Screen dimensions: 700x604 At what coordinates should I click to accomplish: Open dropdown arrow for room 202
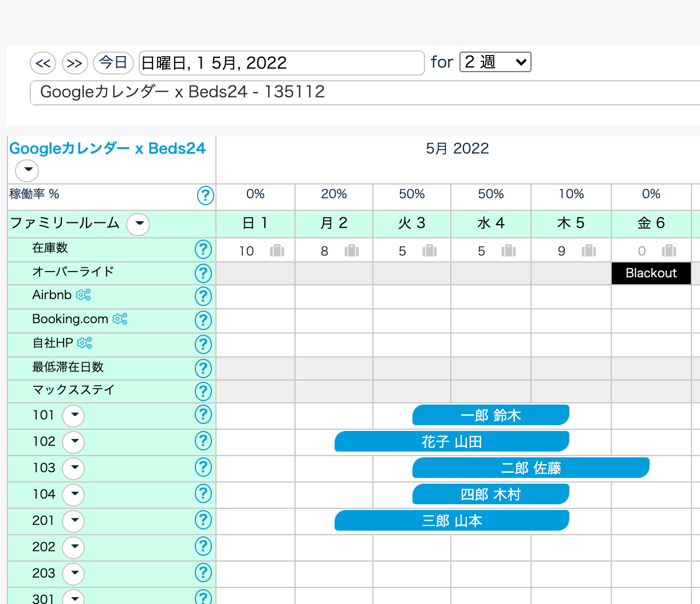point(73,548)
